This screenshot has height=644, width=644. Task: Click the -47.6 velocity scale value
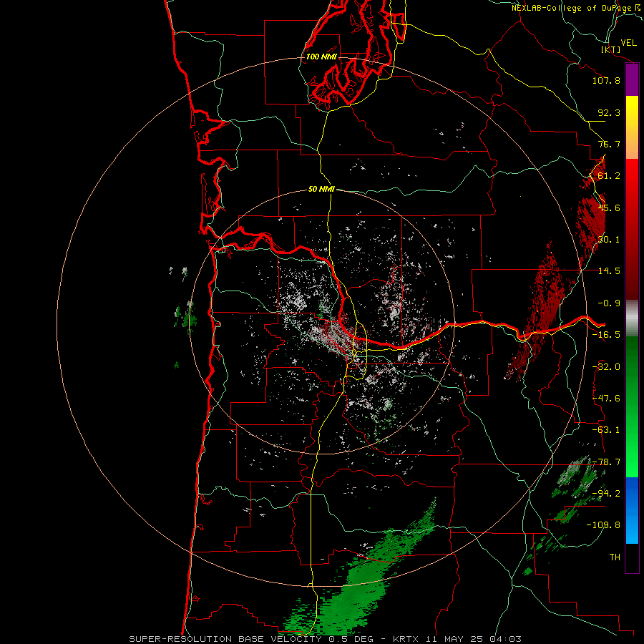(606, 399)
